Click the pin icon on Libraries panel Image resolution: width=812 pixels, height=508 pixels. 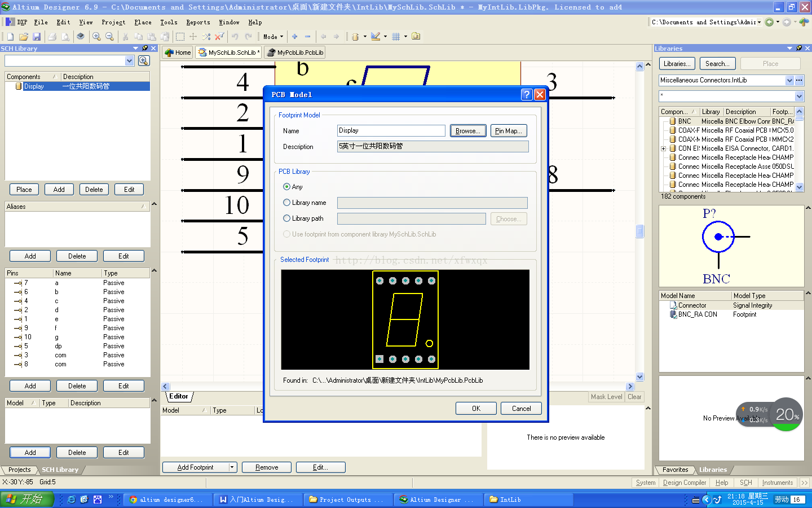tap(798, 49)
